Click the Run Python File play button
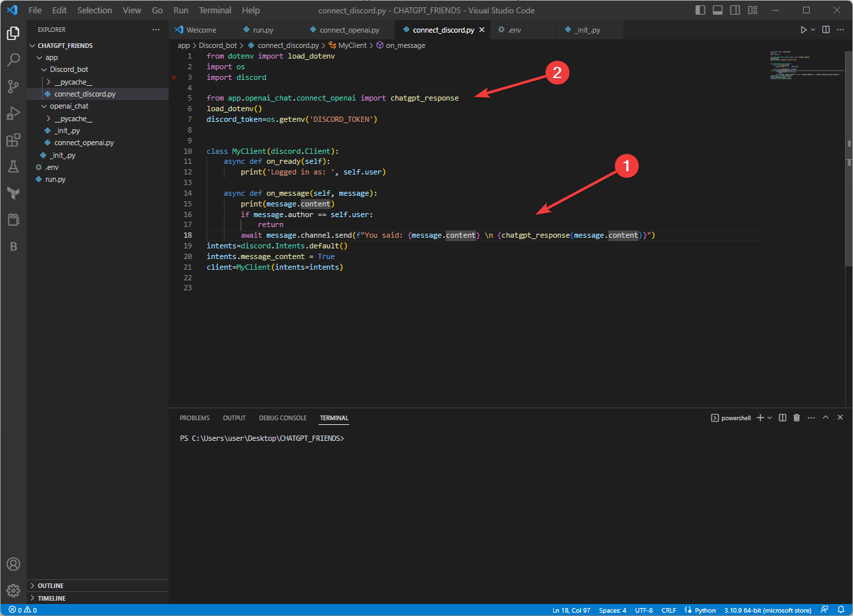The height and width of the screenshot is (616, 853). (x=803, y=30)
